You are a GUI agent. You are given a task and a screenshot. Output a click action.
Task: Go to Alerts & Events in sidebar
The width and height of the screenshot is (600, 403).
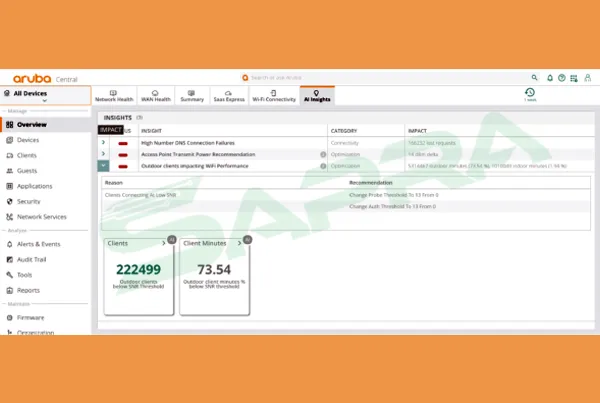pyautogui.click(x=38, y=244)
